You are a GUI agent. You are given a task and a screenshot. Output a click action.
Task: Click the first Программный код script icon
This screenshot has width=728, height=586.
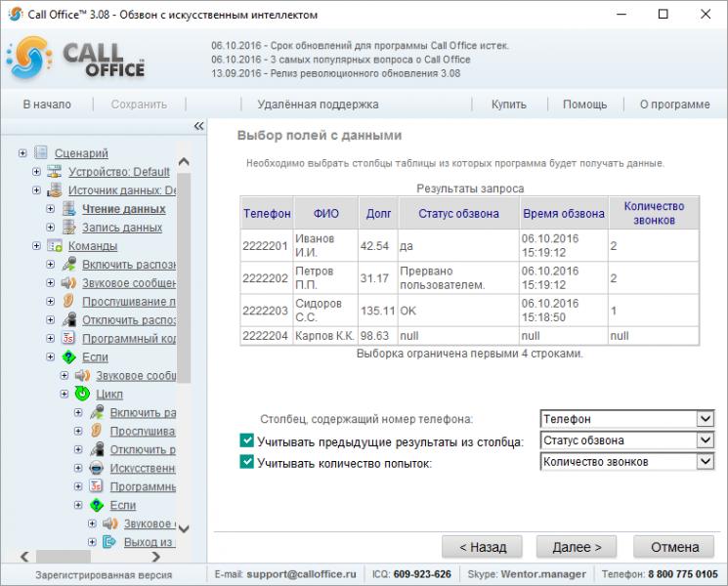[x=68, y=338]
